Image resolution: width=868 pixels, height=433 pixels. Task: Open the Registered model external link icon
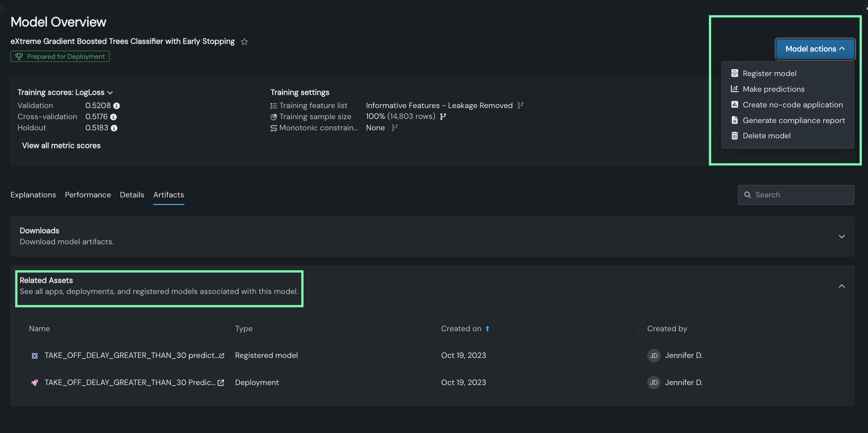222,356
